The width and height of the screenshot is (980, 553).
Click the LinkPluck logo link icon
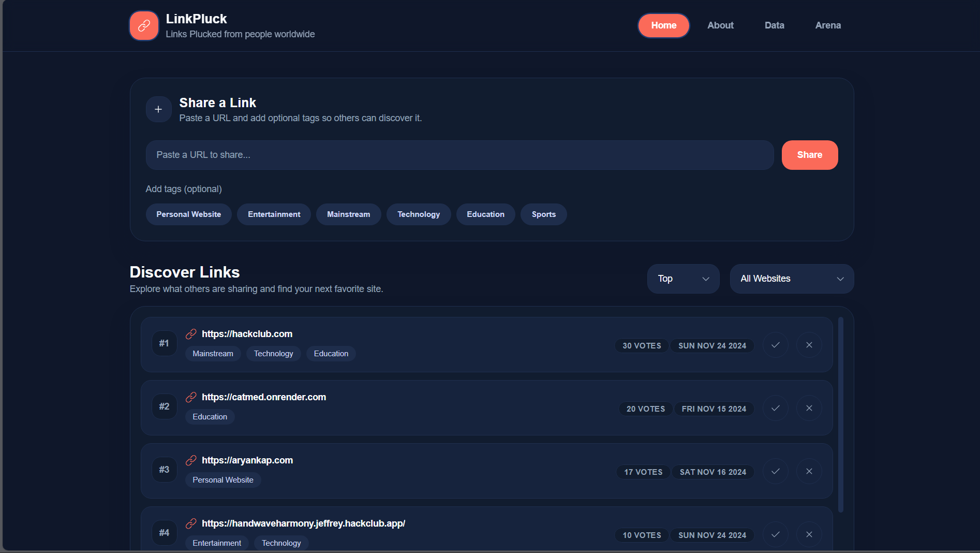pos(143,25)
